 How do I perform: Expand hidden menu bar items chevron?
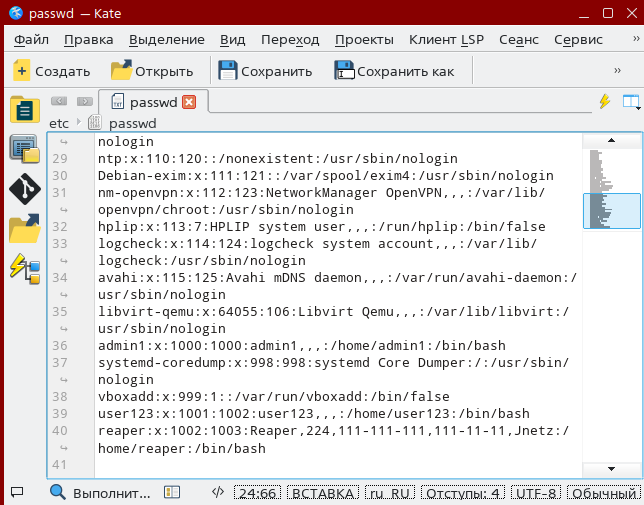(636, 39)
